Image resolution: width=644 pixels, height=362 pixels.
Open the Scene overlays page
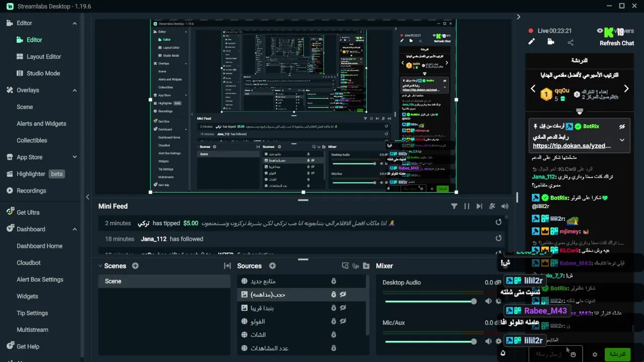click(x=25, y=107)
